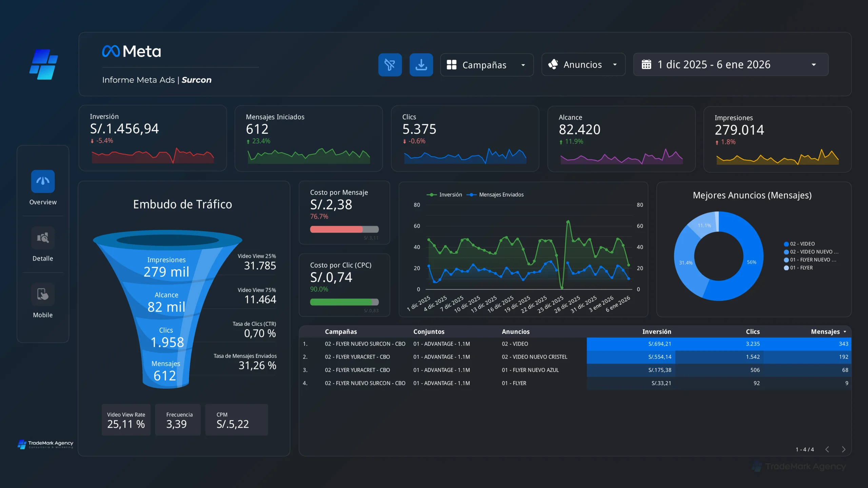Click the reset filters icon button
This screenshot has width=868, height=488.
390,65
